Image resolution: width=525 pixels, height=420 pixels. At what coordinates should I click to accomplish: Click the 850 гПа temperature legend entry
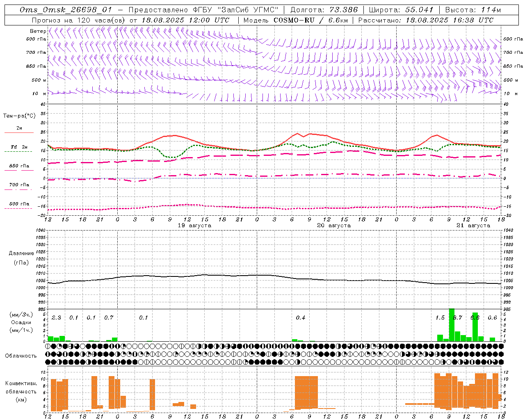click(x=19, y=167)
